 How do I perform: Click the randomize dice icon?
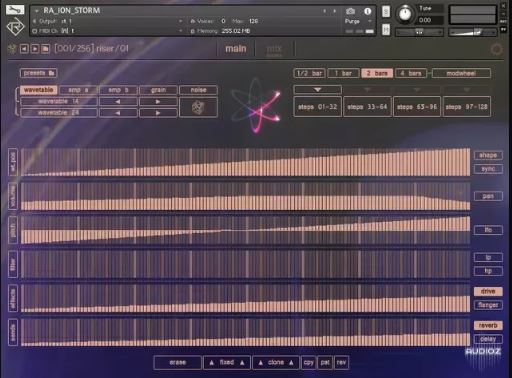coord(198,107)
